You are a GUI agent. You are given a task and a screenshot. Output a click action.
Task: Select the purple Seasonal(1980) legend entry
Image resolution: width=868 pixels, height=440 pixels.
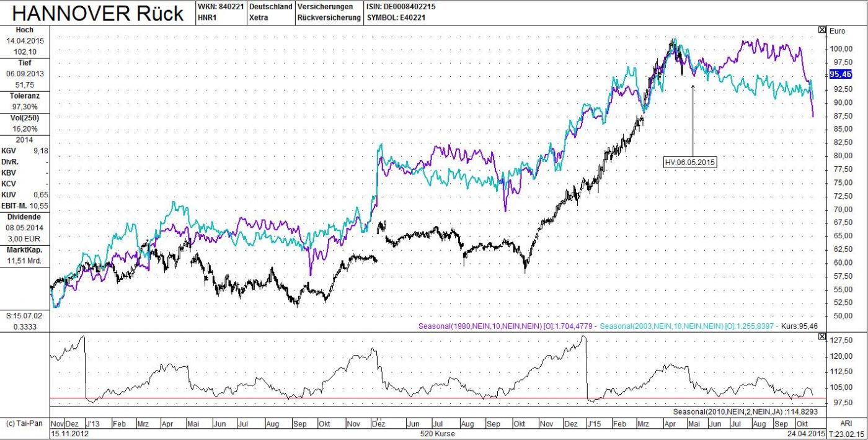(504, 326)
